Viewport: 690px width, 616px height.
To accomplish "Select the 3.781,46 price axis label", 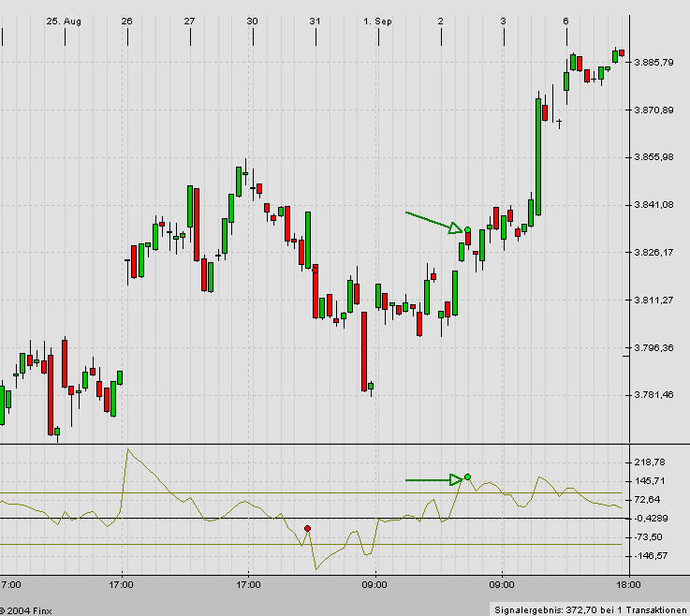I will pos(654,395).
